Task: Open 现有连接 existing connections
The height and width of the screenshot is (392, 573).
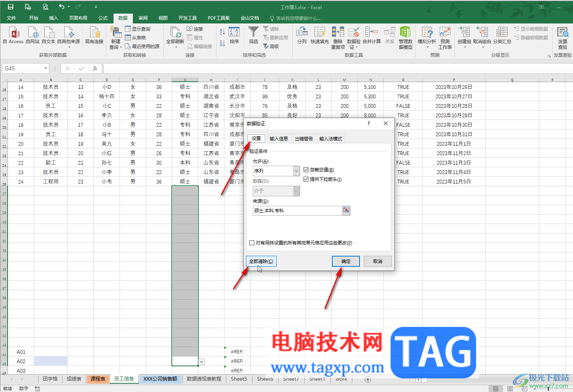Action: [94, 36]
